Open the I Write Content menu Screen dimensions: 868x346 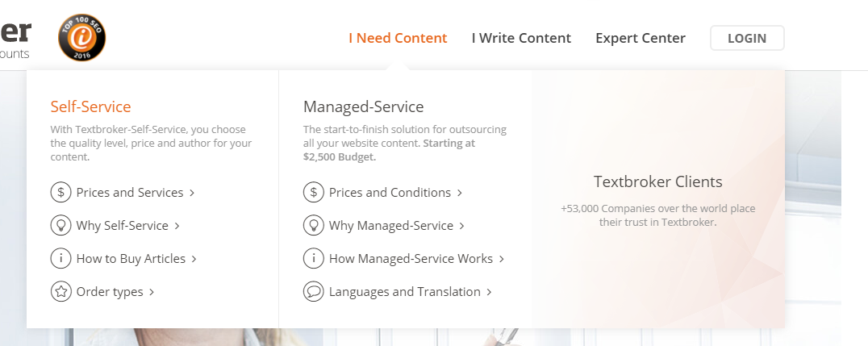[x=521, y=38]
